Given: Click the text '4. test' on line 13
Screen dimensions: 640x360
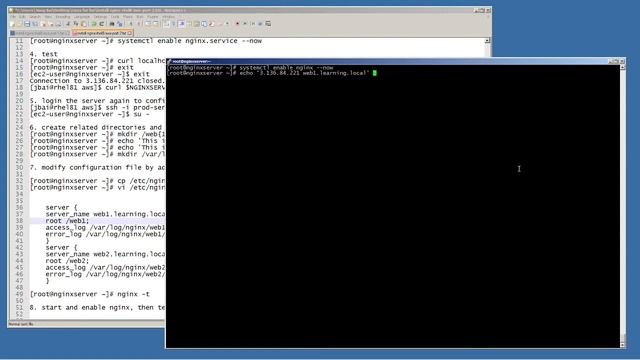Looking at the screenshot, I should click(x=44, y=54).
